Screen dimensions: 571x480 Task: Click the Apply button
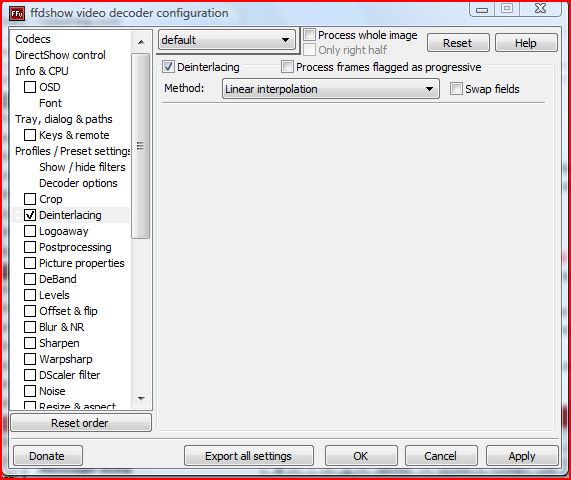click(x=521, y=456)
